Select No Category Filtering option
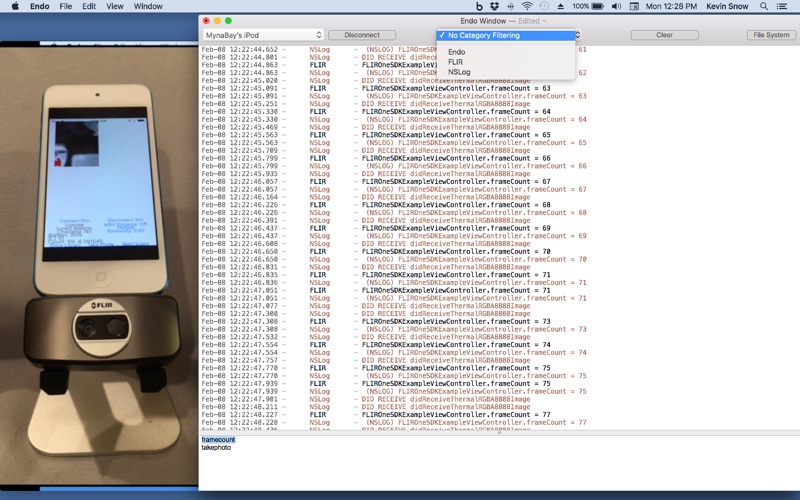800x500 pixels. (x=506, y=35)
